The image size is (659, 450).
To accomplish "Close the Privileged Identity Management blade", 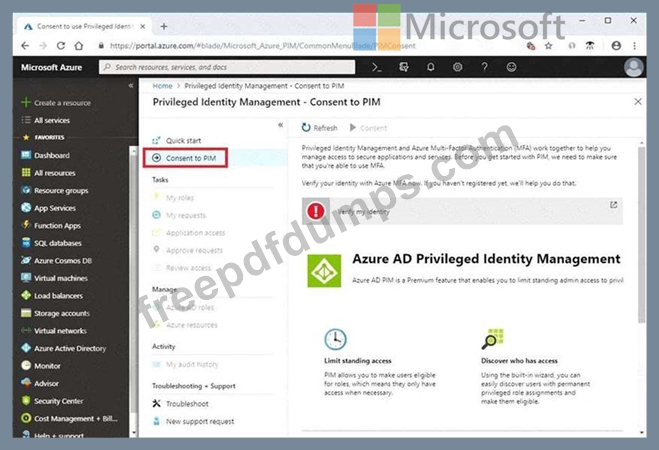I will [x=639, y=102].
